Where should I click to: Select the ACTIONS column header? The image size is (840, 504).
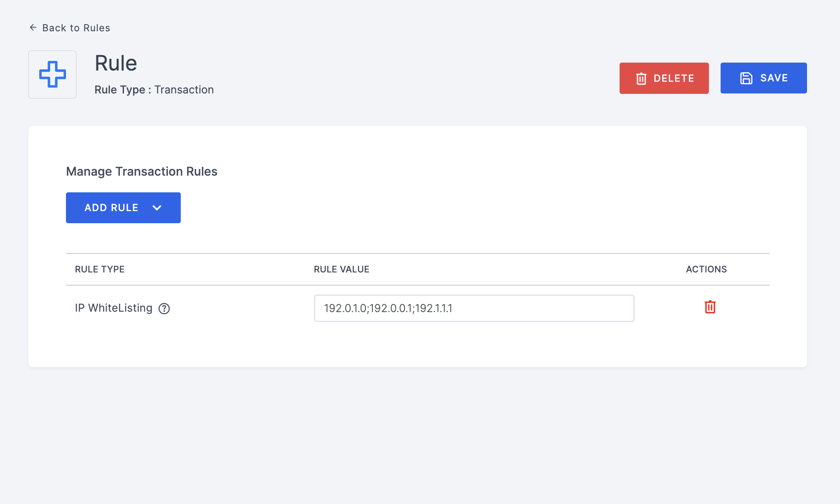click(x=706, y=270)
